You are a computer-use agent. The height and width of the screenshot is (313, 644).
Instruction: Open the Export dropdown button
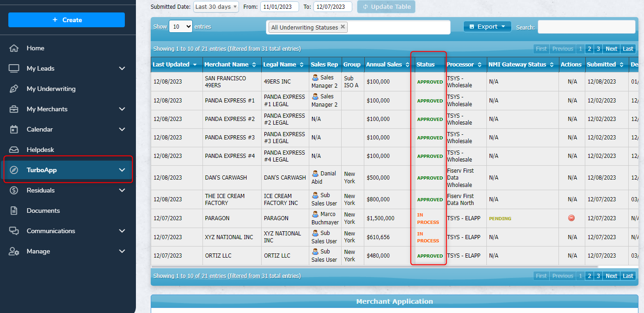487,27
